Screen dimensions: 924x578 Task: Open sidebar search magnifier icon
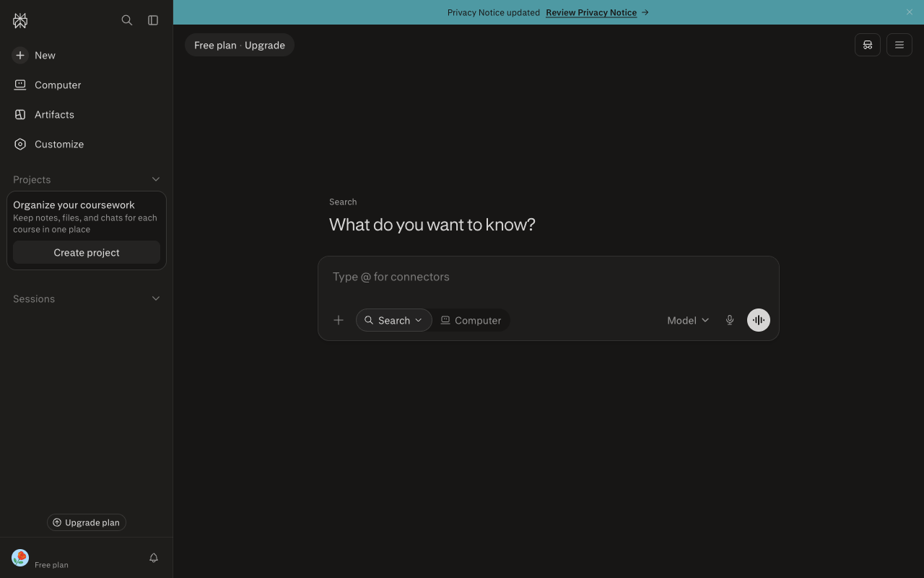127,20
